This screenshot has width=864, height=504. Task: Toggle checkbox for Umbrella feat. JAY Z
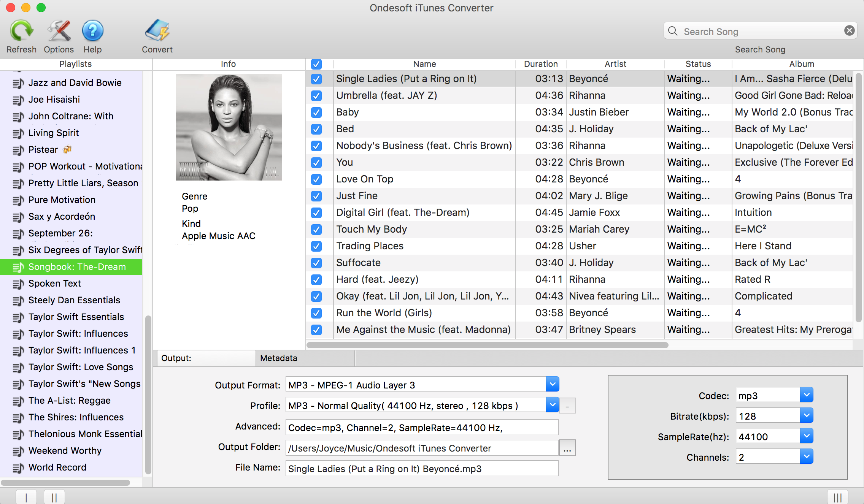click(x=317, y=95)
